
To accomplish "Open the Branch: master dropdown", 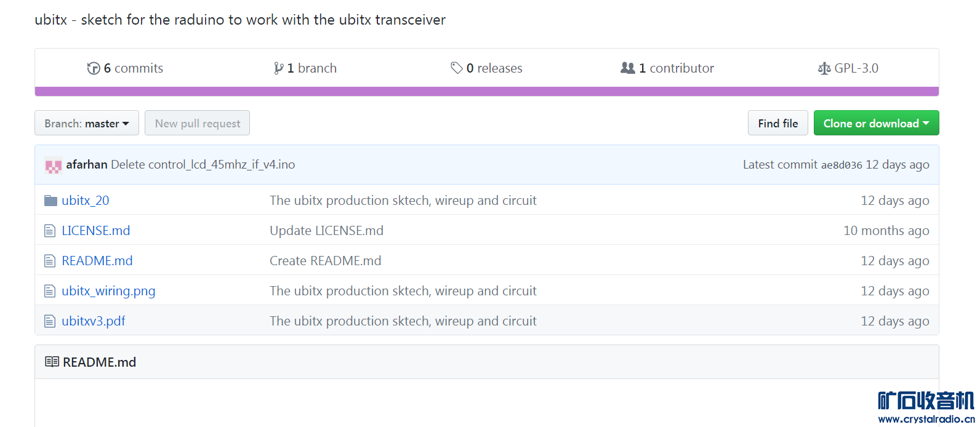I will click(x=87, y=123).
